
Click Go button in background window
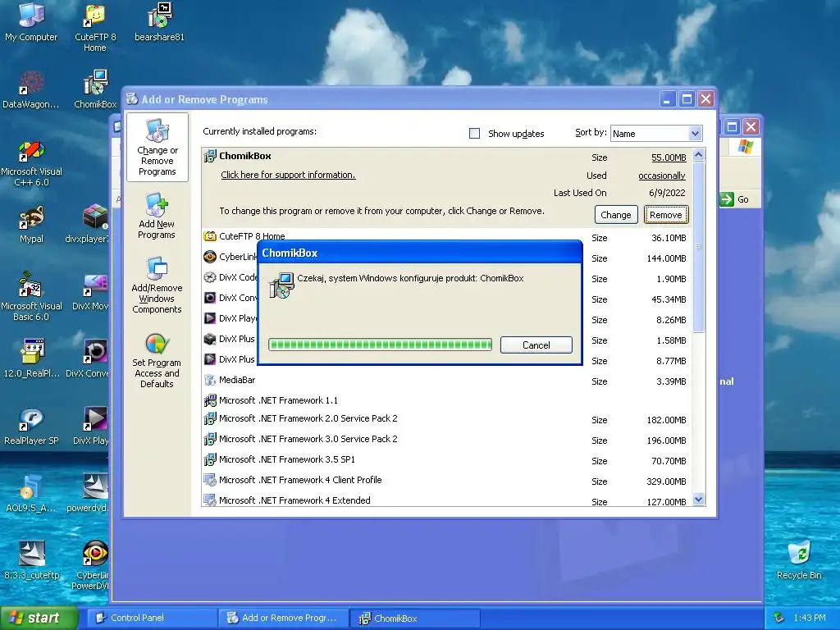point(735,199)
